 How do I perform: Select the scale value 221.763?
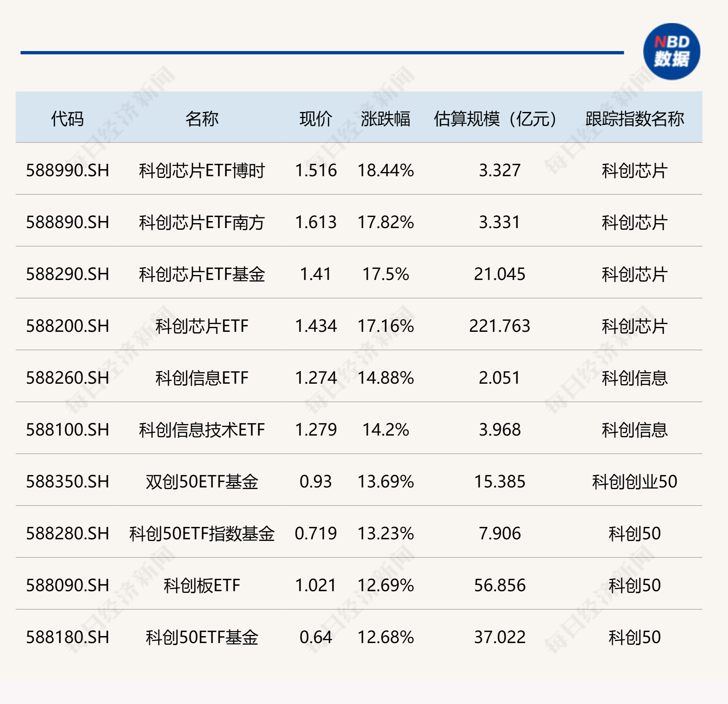(x=499, y=326)
